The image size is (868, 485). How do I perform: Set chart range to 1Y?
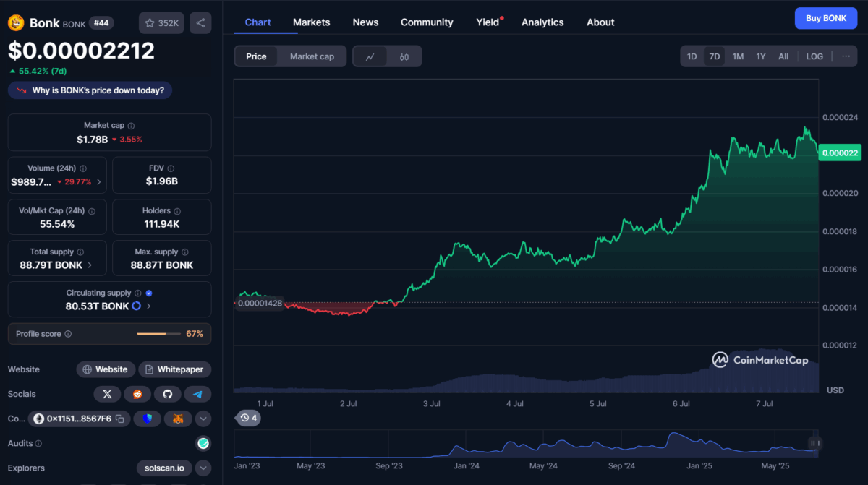(x=761, y=56)
